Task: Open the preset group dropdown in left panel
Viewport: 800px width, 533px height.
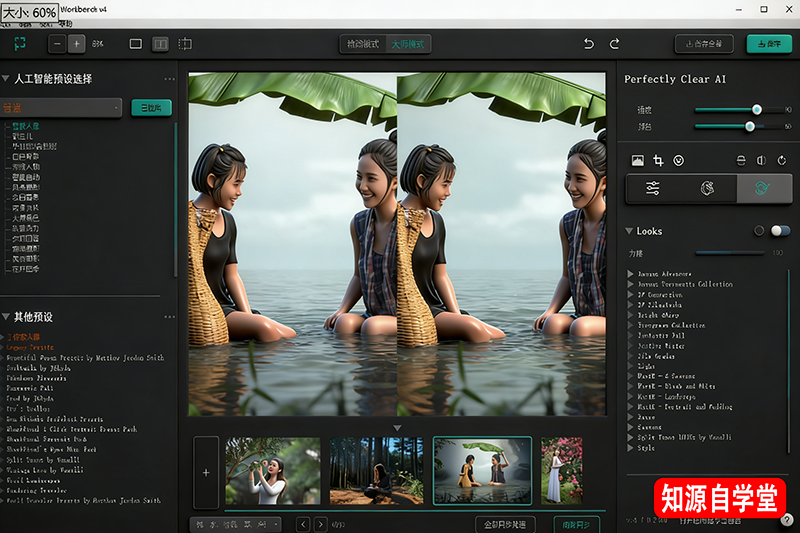Action: point(61,107)
